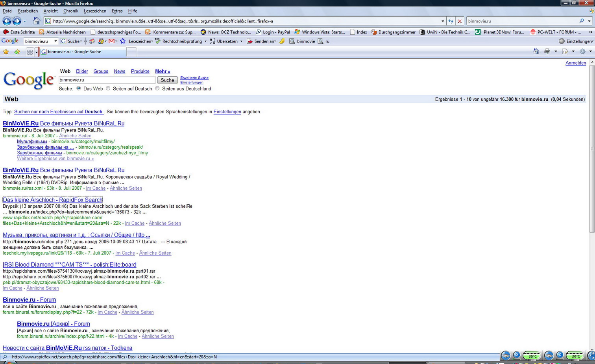Stop loading with the red X icon

[x=460, y=21]
